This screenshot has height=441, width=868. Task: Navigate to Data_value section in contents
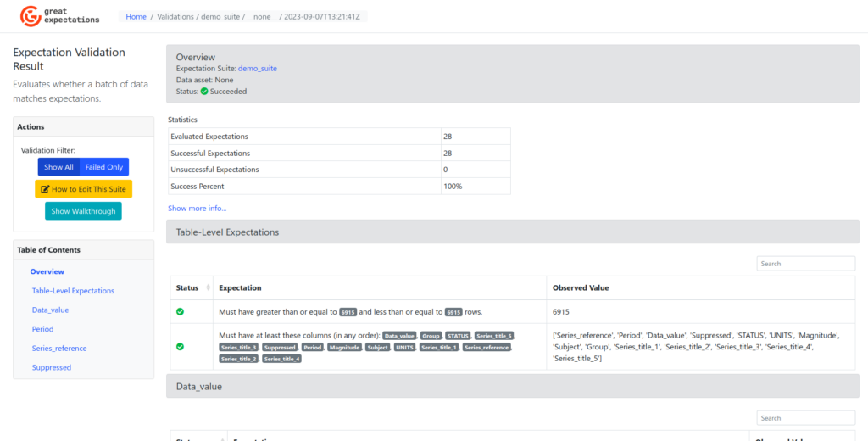pyautogui.click(x=50, y=310)
